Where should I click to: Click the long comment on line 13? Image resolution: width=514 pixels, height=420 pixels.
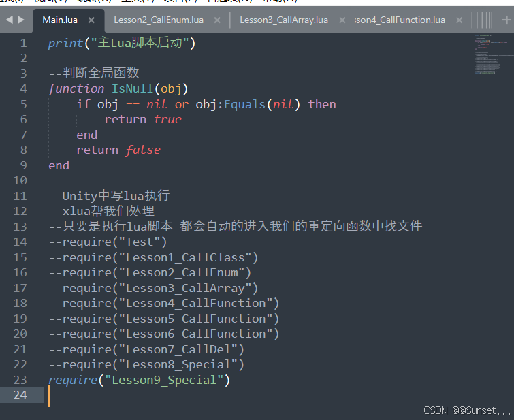(236, 226)
